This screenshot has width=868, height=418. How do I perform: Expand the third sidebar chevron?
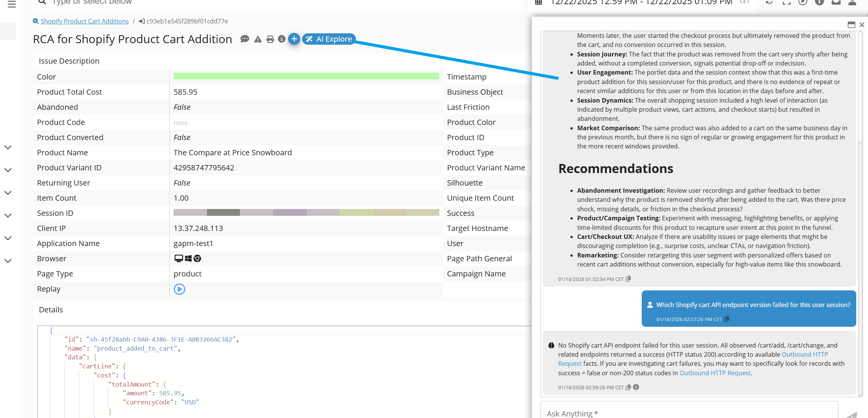(x=8, y=193)
